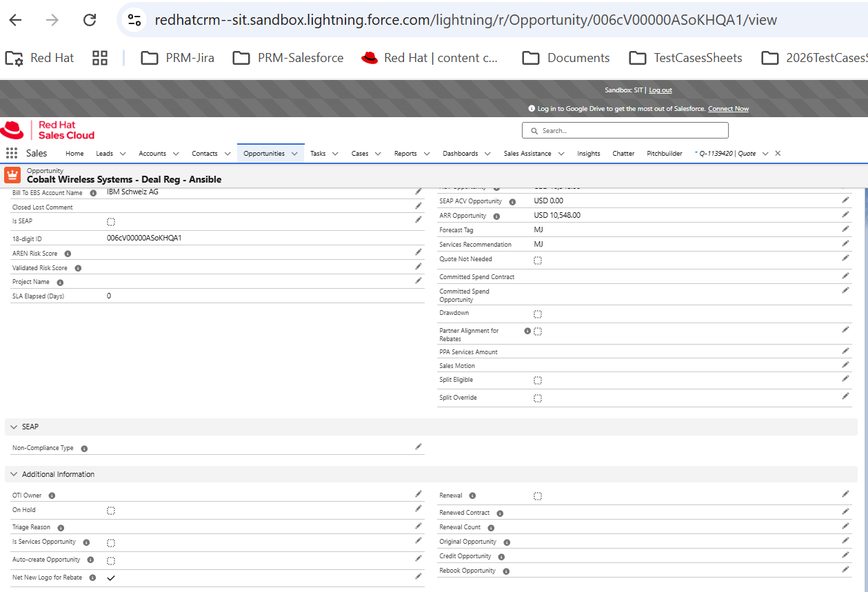Open the Tasks nav tab

coord(318,154)
